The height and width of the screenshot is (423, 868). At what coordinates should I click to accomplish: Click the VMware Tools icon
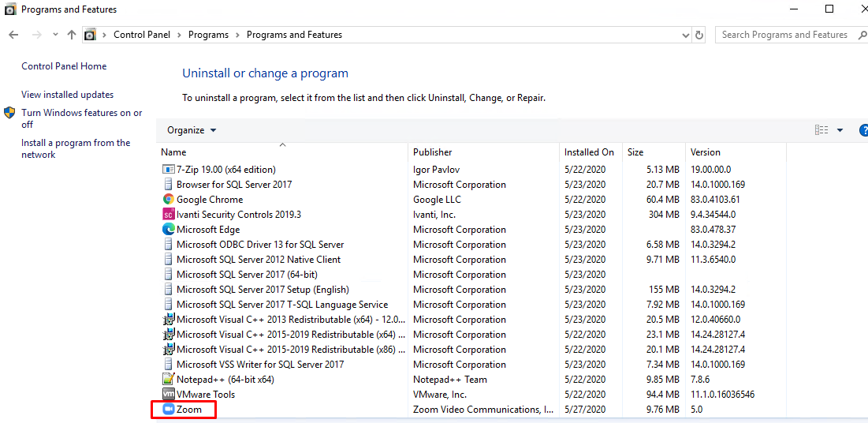coord(168,394)
